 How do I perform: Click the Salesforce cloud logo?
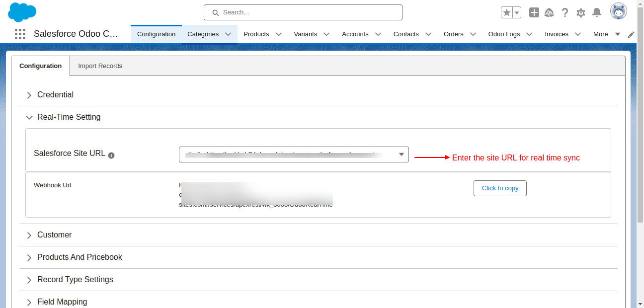coord(22,12)
